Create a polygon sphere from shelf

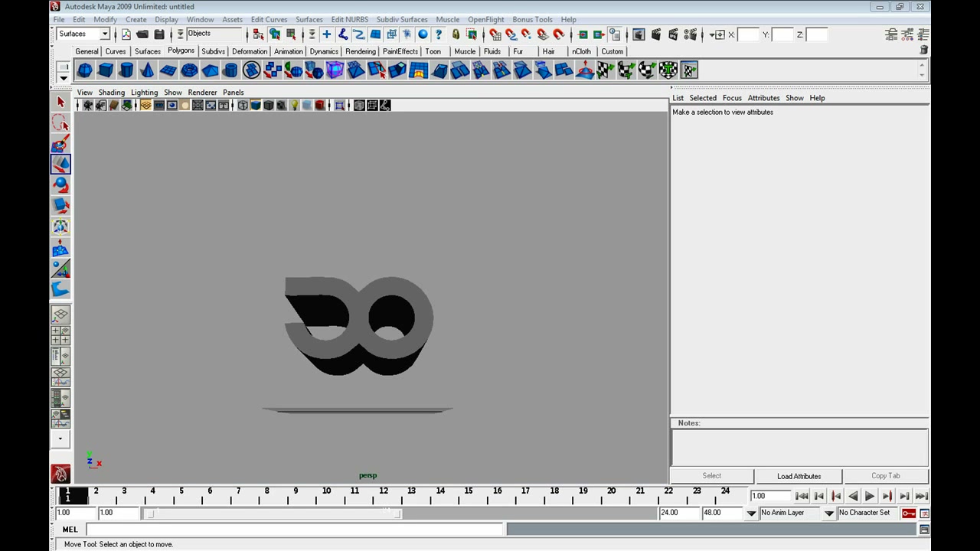point(85,70)
